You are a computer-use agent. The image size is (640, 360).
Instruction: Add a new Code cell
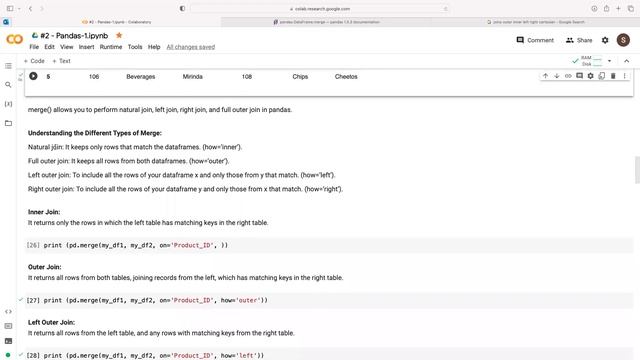34,61
